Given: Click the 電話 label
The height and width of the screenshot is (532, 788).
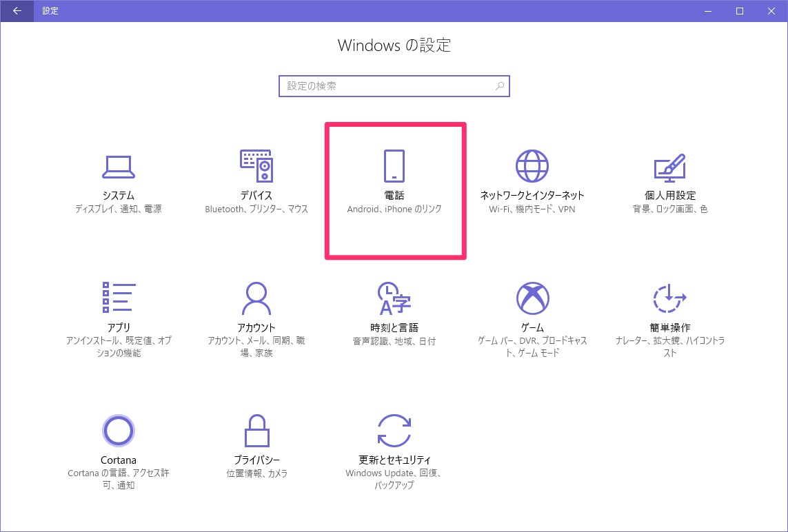Looking at the screenshot, I should click(x=394, y=196).
